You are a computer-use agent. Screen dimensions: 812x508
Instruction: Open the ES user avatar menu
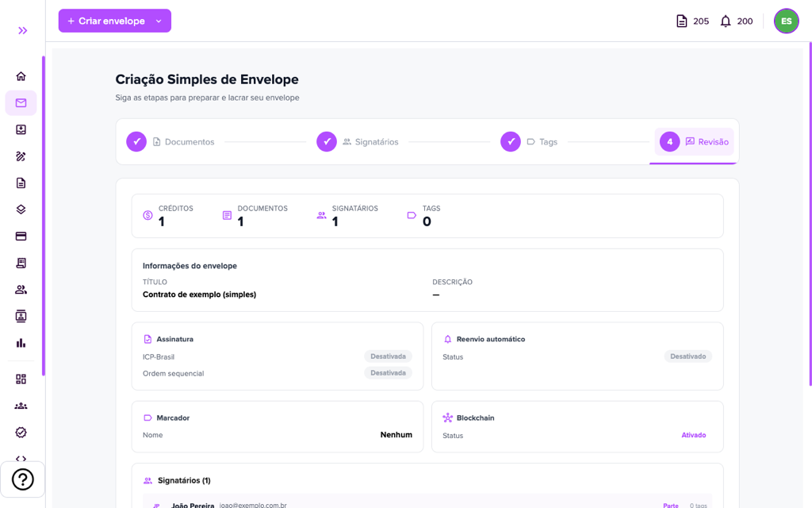pos(786,21)
